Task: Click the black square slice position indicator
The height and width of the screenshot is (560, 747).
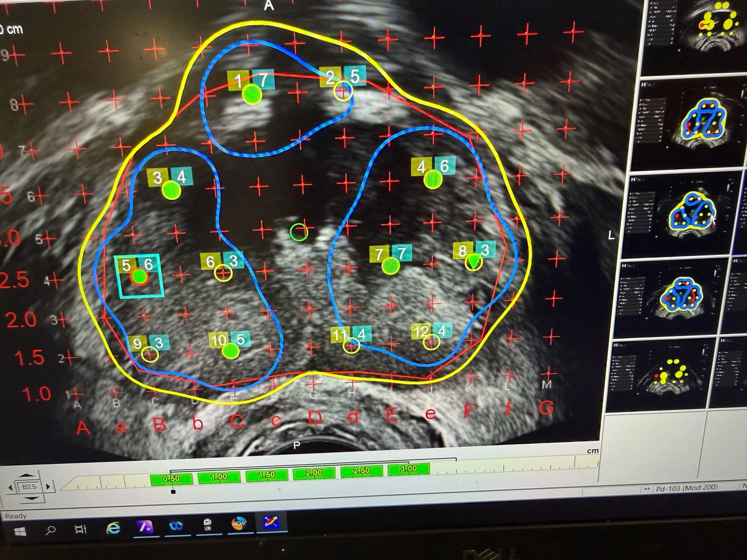Action: 173,491
